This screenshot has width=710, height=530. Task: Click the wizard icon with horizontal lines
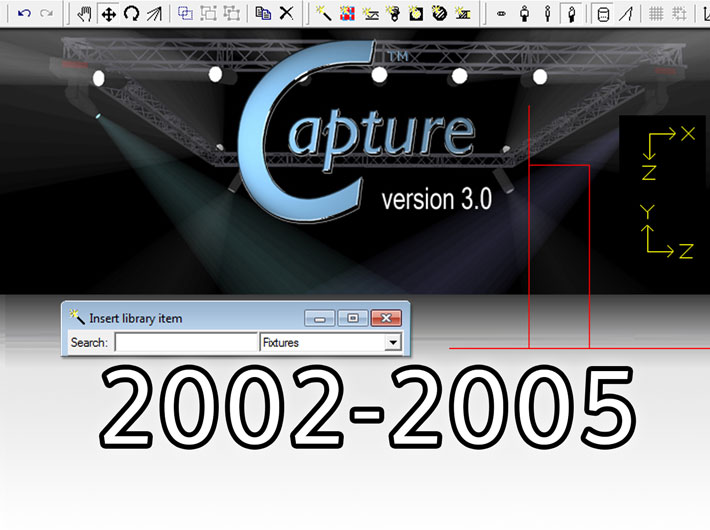370,14
